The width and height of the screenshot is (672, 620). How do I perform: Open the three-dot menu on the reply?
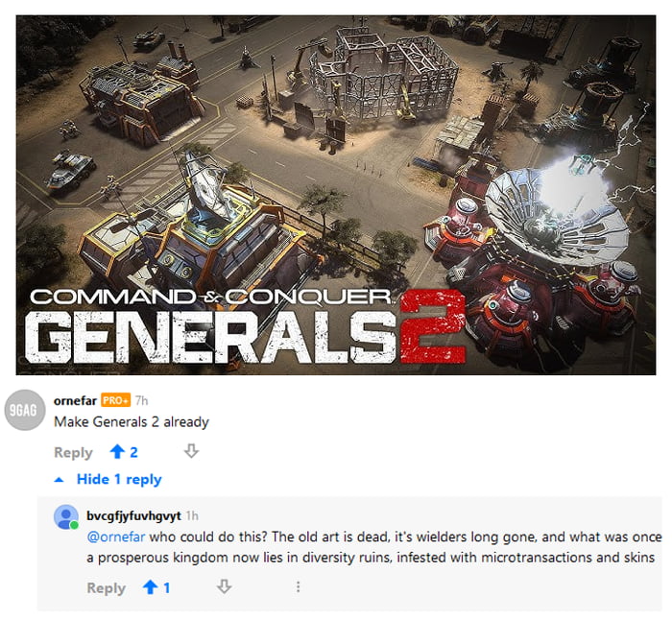(x=299, y=586)
